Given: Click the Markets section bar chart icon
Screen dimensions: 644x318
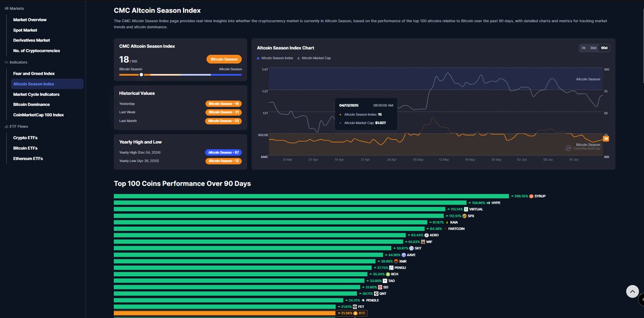Looking at the screenshot, I should click(x=5, y=8).
